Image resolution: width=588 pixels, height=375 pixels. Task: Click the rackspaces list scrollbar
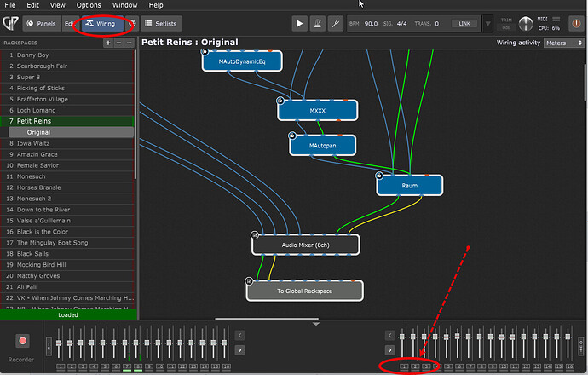click(135, 115)
